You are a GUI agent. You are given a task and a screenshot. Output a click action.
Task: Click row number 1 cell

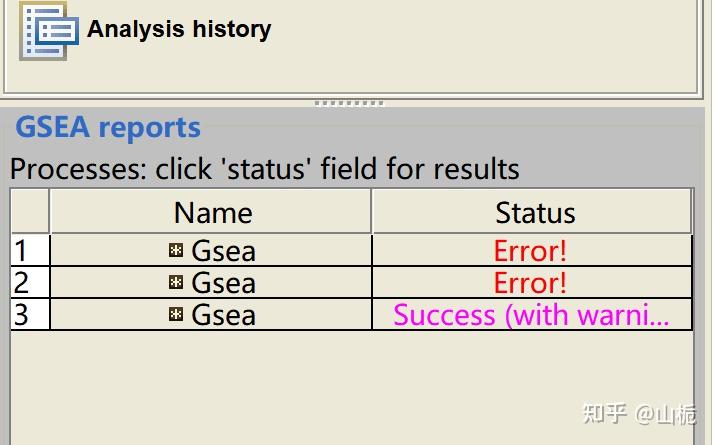coord(29,250)
